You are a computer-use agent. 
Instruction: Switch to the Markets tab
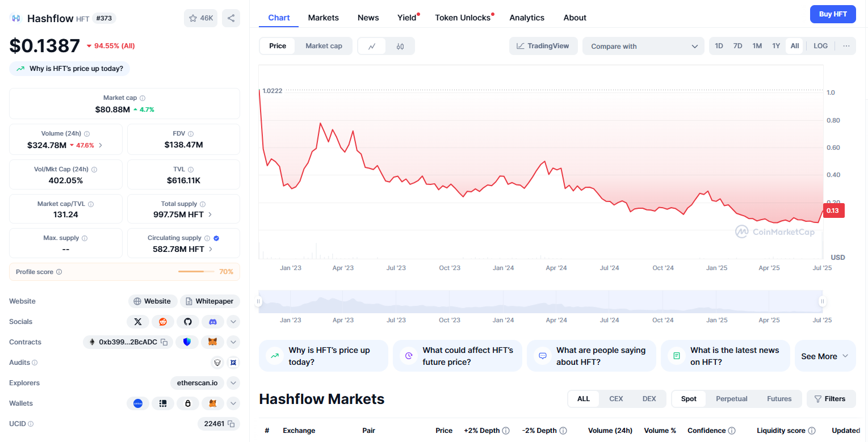pyautogui.click(x=324, y=18)
